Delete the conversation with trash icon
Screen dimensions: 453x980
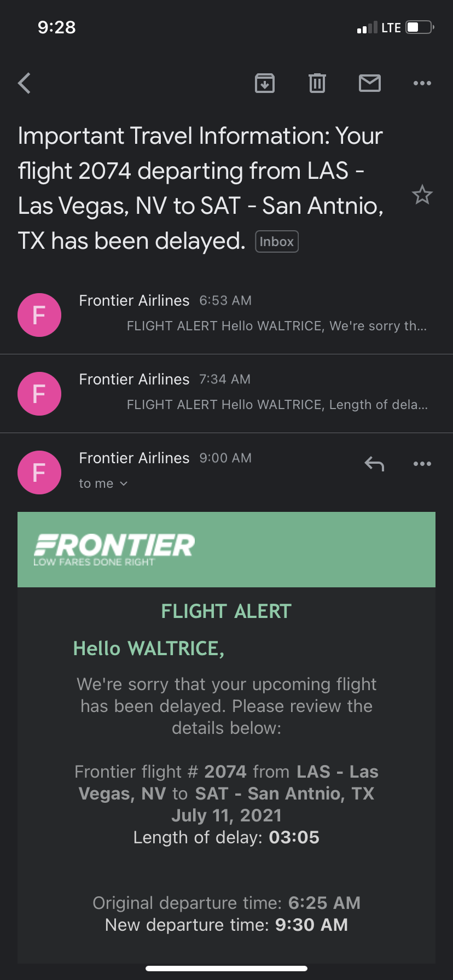click(317, 83)
